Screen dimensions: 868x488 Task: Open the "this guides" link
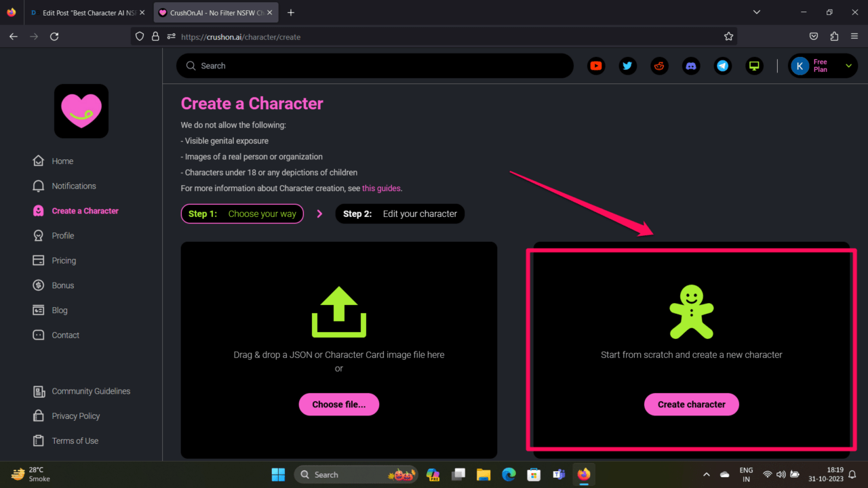tap(381, 188)
